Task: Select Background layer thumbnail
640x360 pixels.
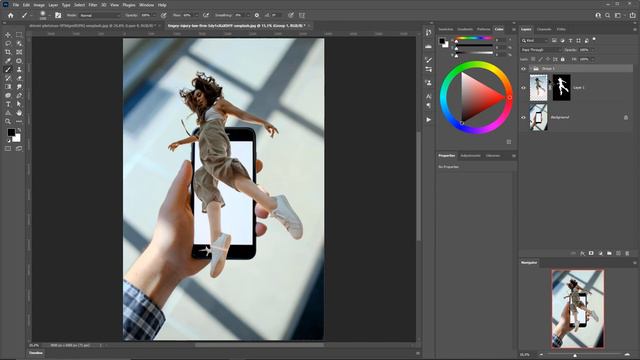Action: 538,117
